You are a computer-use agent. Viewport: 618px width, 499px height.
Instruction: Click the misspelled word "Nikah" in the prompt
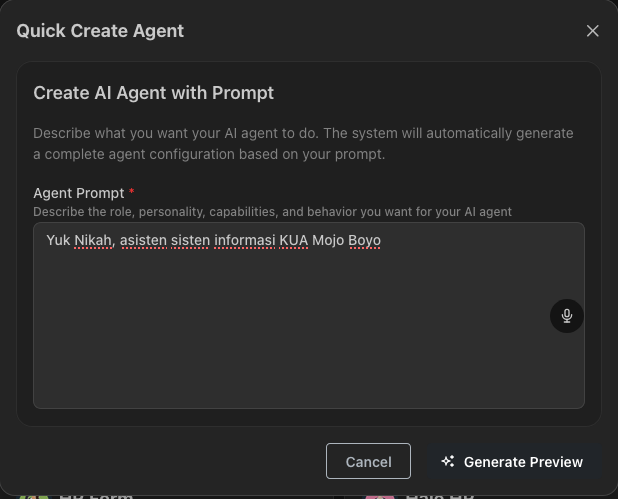point(93,240)
